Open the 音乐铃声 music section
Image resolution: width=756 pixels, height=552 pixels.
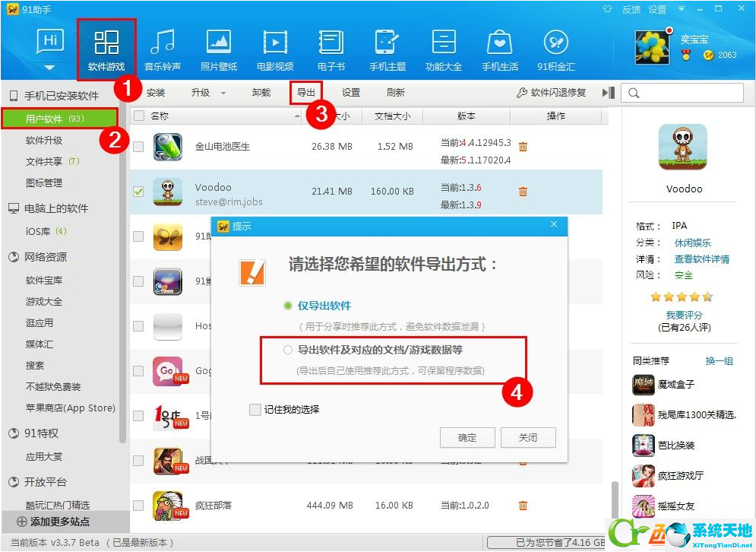(x=163, y=42)
